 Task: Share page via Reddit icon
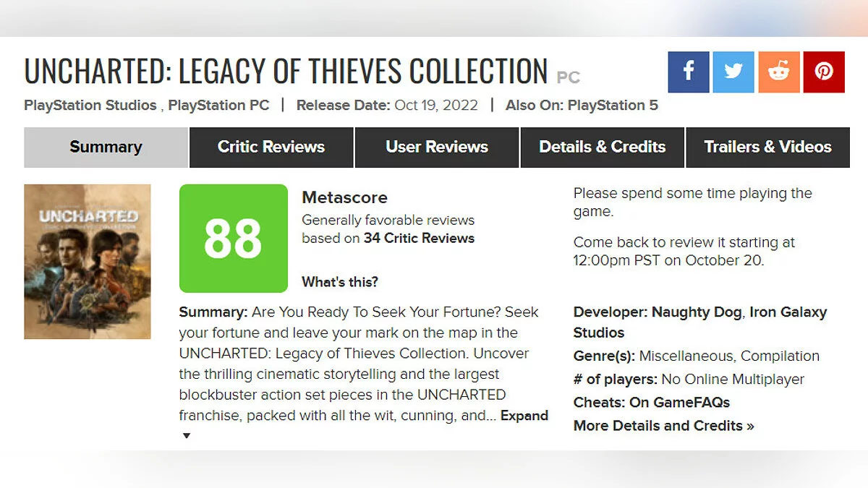click(x=779, y=72)
